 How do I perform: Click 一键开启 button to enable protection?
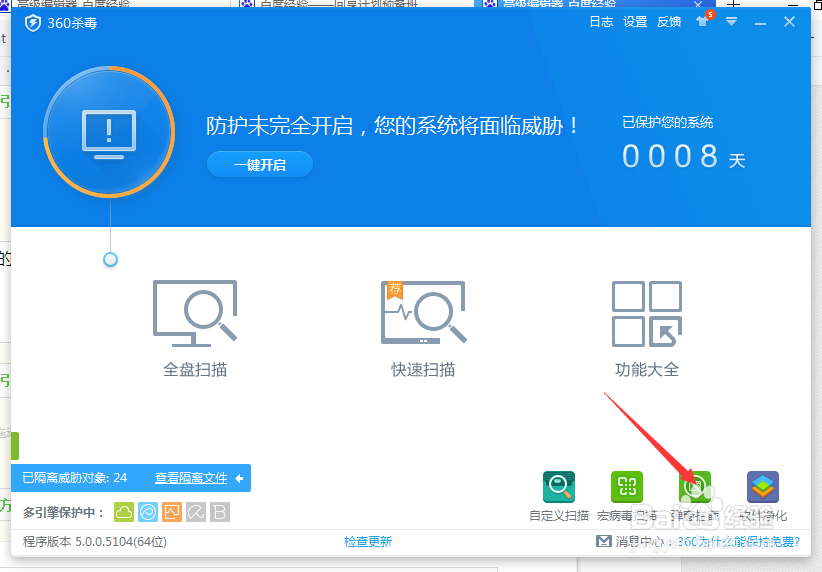click(x=260, y=165)
